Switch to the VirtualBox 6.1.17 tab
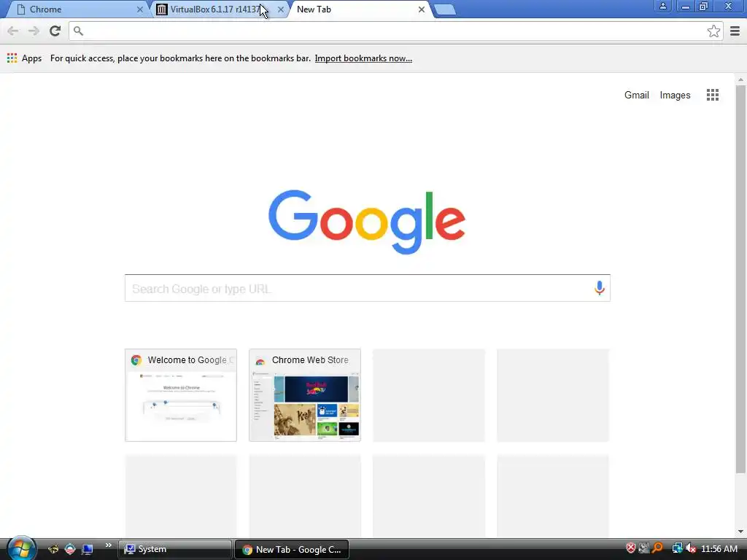This screenshot has height=560, width=747. pyautogui.click(x=220, y=9)
